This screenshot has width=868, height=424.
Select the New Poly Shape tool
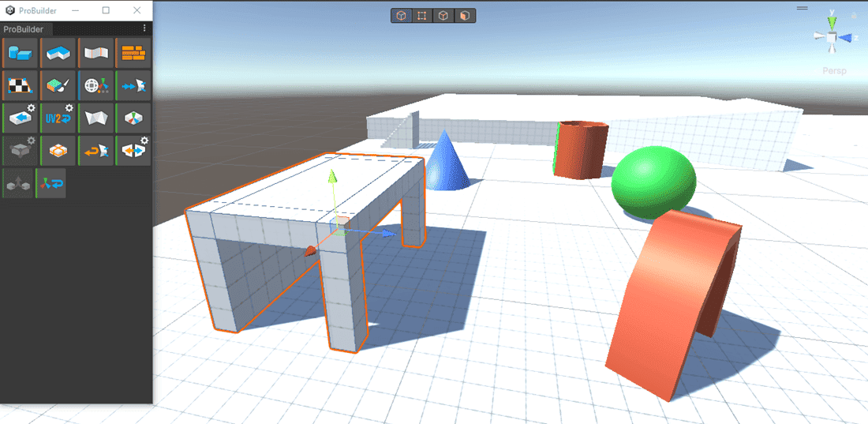pos(57,54)
